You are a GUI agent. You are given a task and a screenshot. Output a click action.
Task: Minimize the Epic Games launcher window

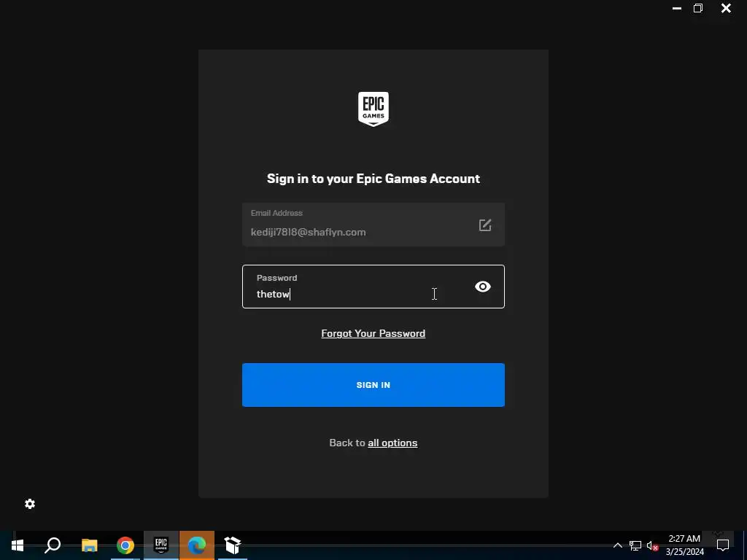676,8
